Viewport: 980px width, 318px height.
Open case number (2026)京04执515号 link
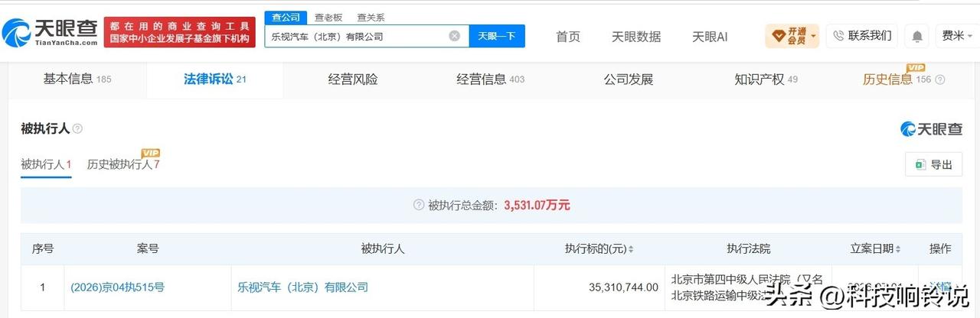pos(117,287)
